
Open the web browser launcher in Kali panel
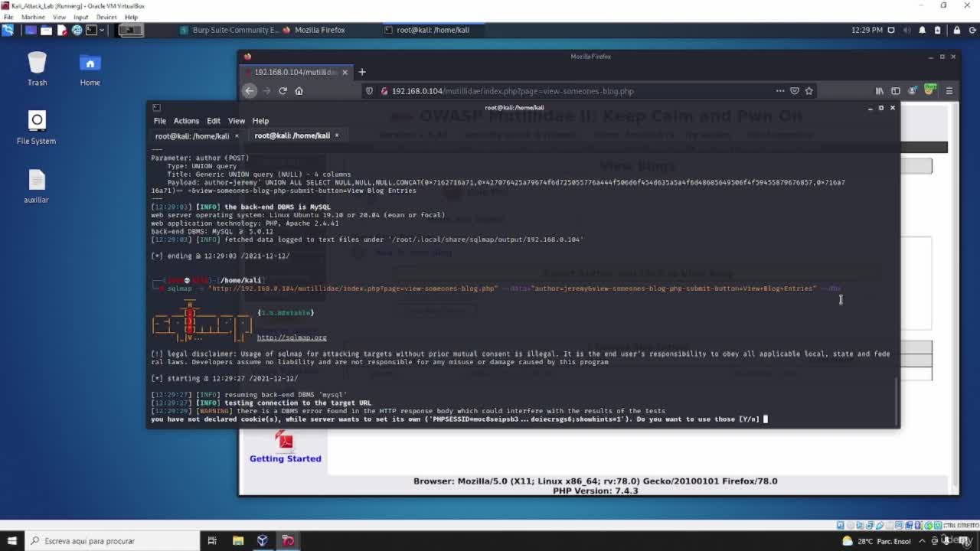click(77, 31)
